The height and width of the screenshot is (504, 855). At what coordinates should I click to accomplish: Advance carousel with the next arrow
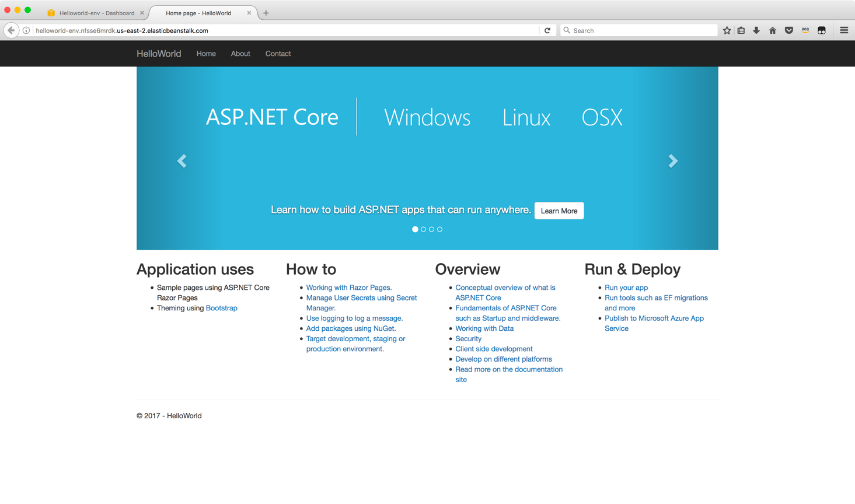[673, 161]
